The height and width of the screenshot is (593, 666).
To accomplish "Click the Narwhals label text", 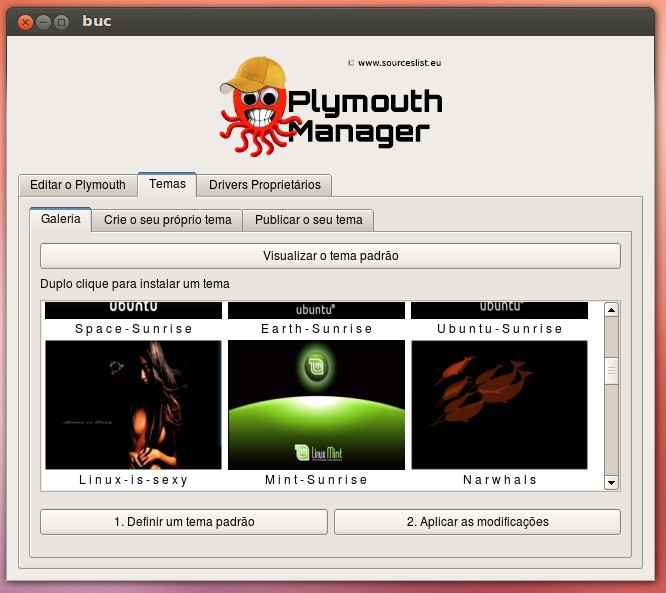I will (x=500, y=480).
